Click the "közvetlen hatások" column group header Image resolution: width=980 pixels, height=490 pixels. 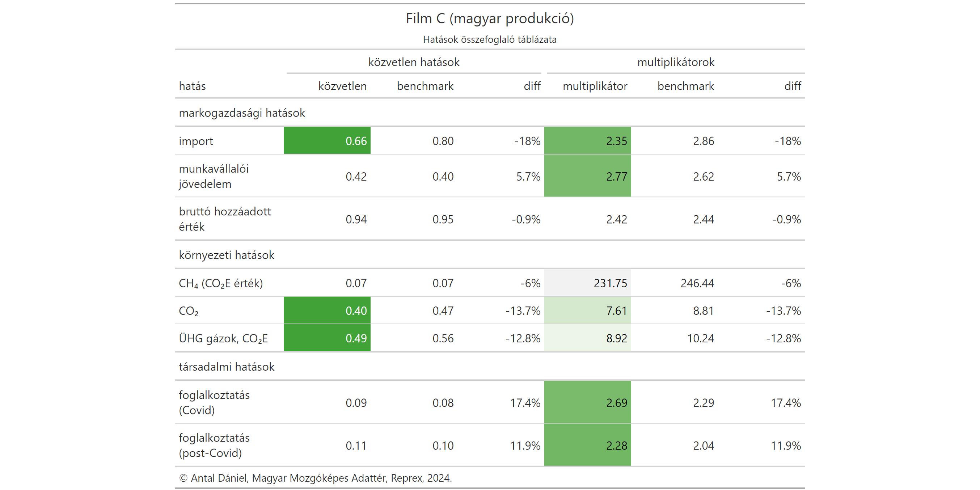(x=414, y=62)
